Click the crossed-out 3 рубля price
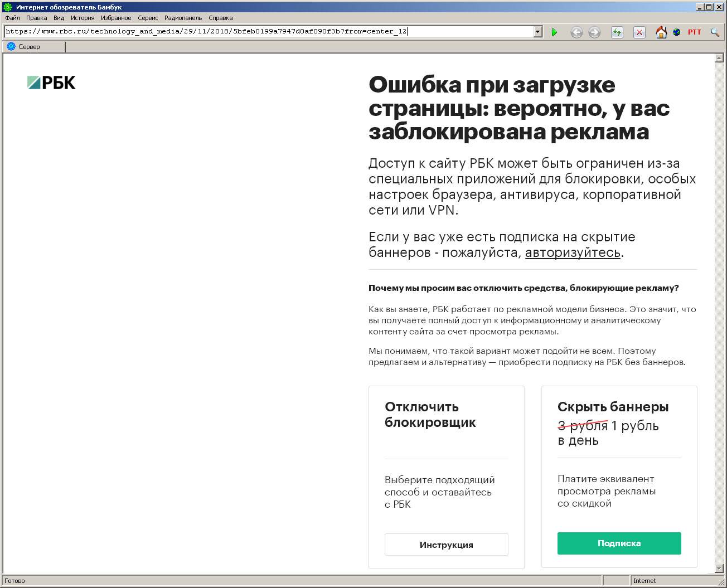The image size is (727, 588). click(x=583, y=426)
